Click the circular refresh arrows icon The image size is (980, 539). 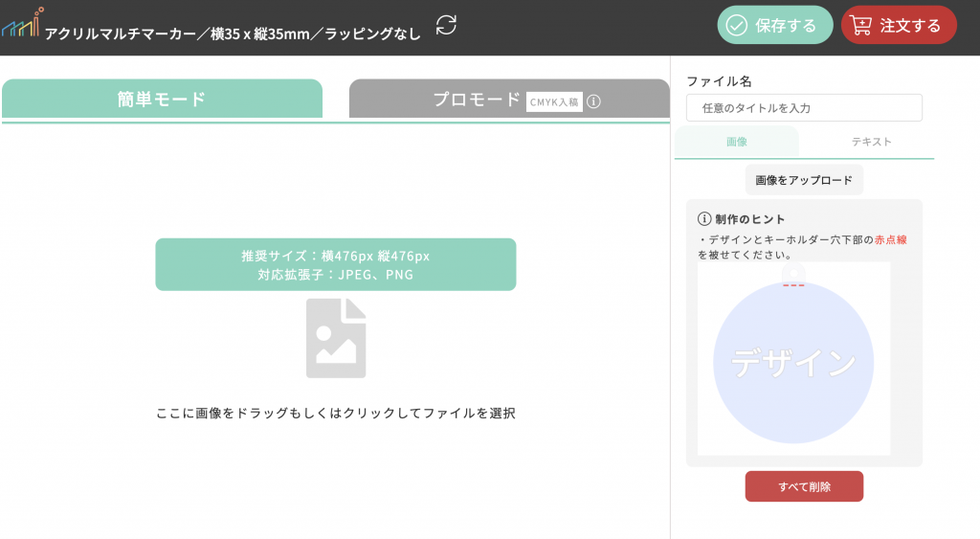(446, 25)
